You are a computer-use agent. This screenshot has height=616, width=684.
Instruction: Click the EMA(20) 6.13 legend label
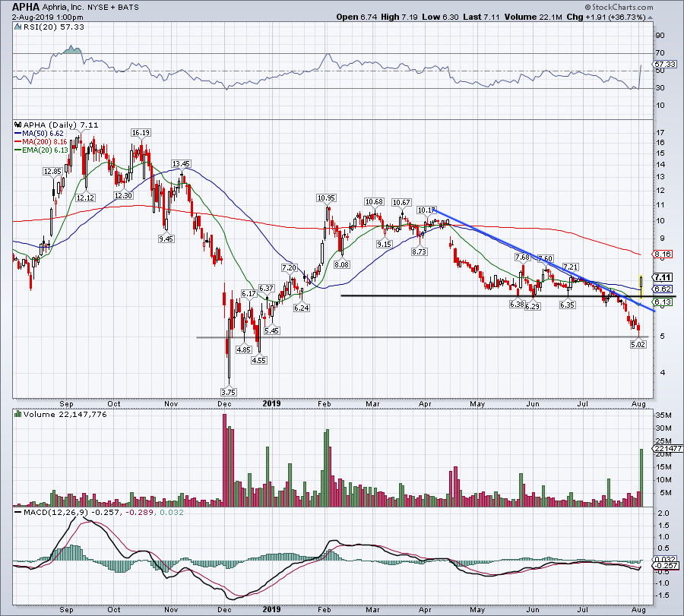(x=45, y=150)
